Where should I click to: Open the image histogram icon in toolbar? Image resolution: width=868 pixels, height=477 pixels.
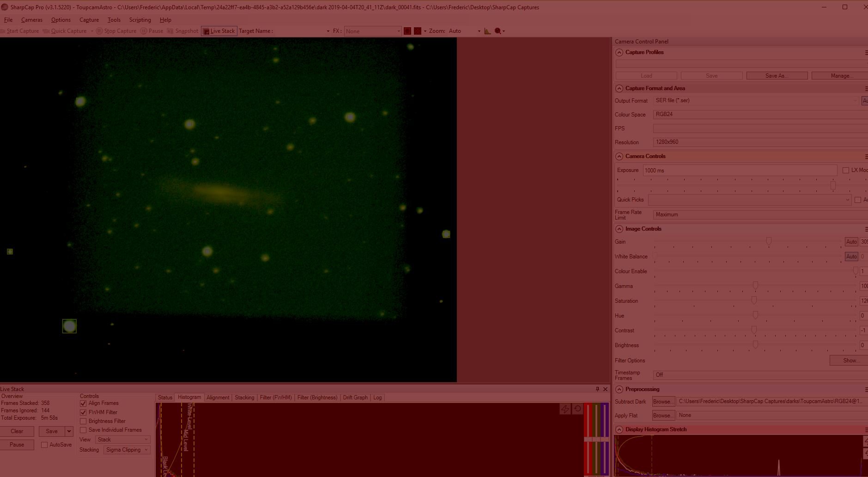coord(487,31)
